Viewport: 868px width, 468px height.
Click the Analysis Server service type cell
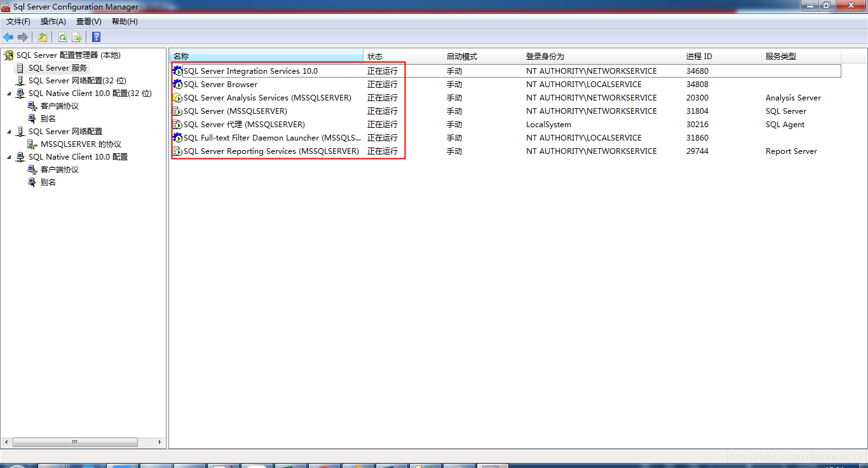(x=793, y=98)
